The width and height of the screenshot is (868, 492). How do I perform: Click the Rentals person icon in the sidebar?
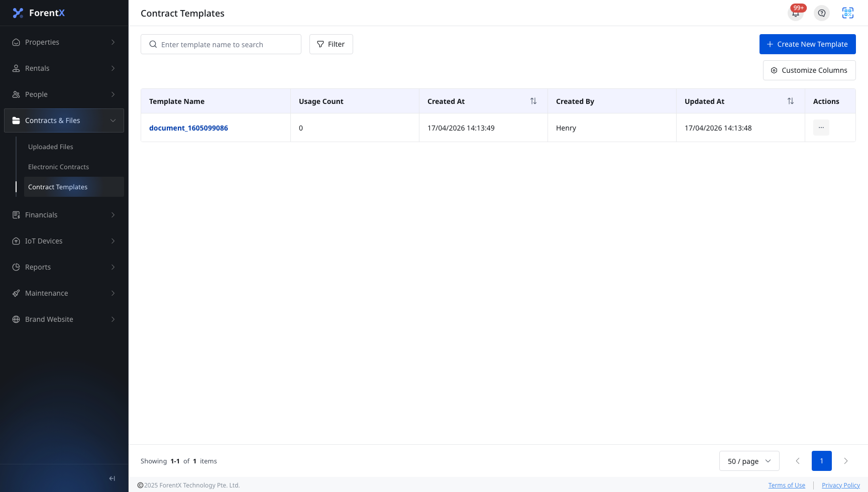(x=16, y=68)
